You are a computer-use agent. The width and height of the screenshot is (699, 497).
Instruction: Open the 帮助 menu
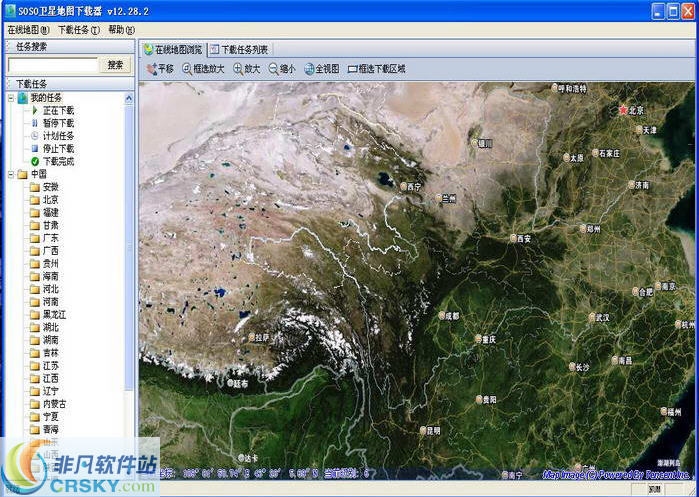[x=121, y=30]
